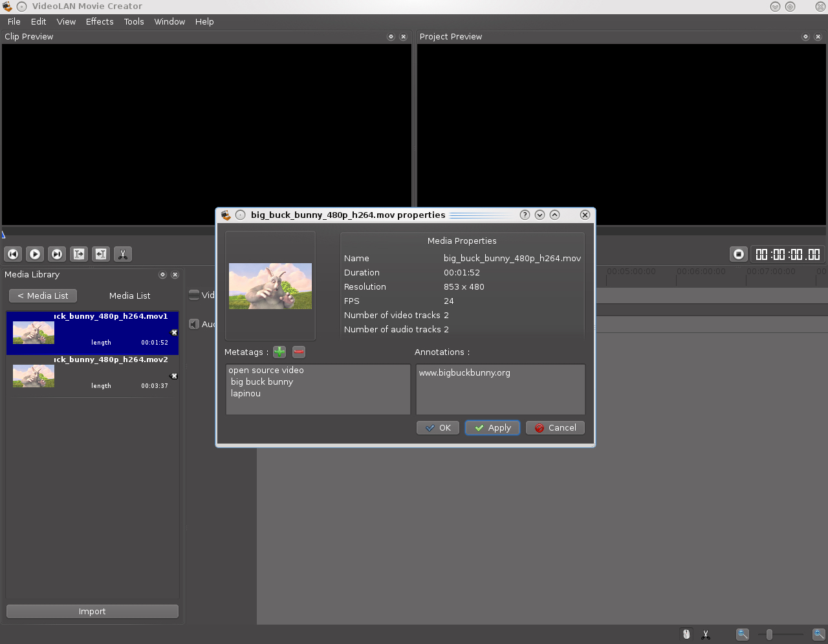
Task: Add a new metatag with the green plus icon
Action: pos(279,352)
